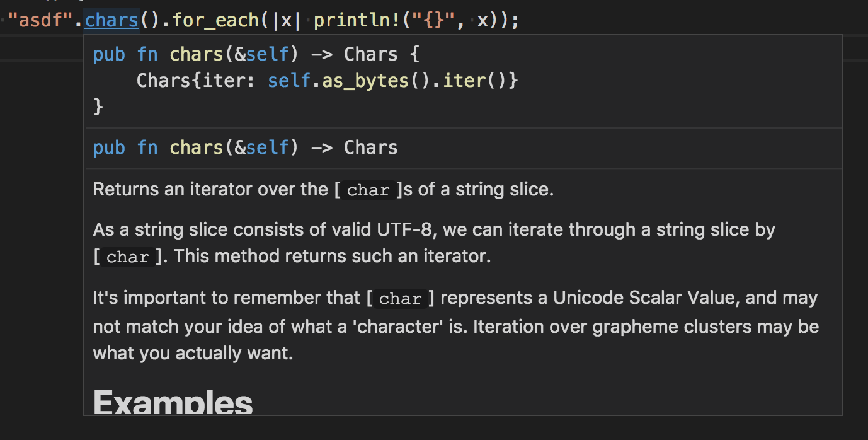Click the char link about Unicode Scalar Value

point(399,298)
